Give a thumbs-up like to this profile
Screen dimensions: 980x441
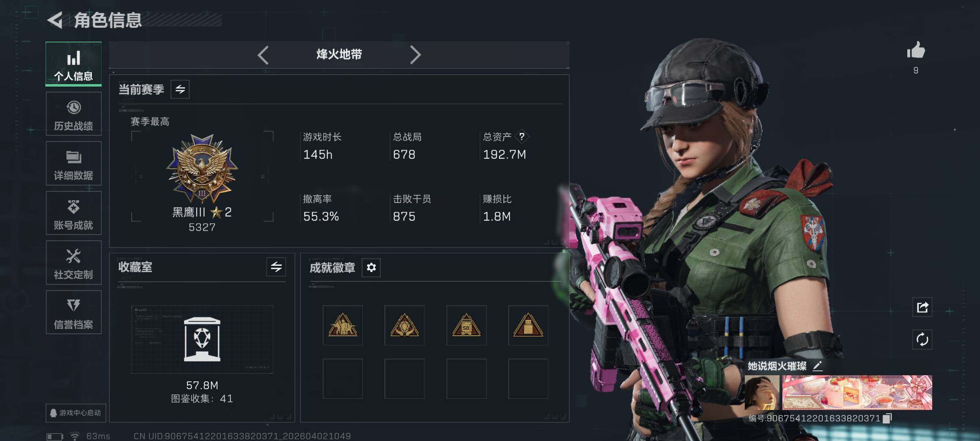916,50
